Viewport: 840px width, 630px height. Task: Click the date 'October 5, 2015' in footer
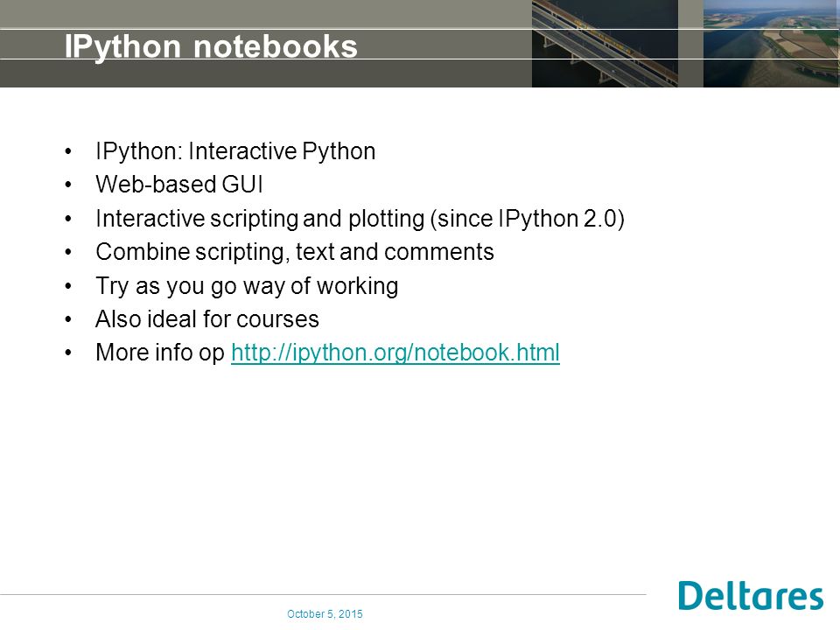coord(325,614)
